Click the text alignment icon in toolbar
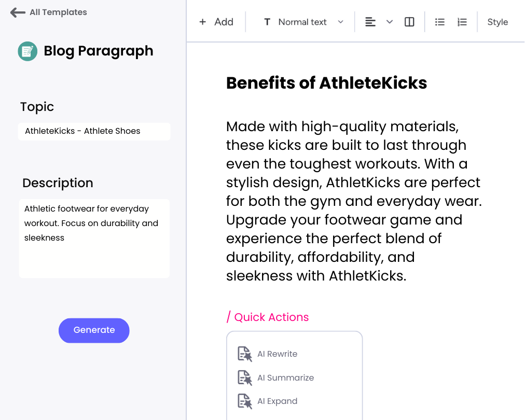The image size is (525, 420). coord(370,22)
